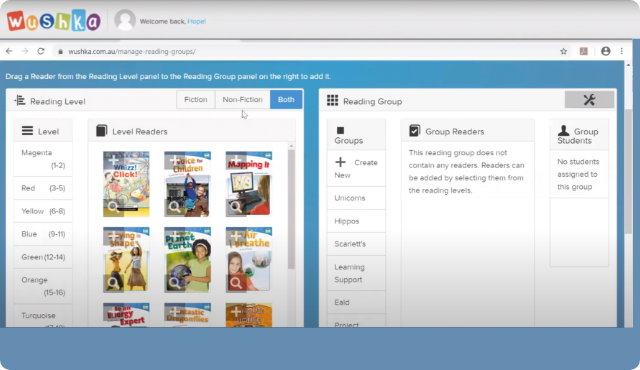Open the browser three-dot menu
Screen dimensions: 640x370
622,51
